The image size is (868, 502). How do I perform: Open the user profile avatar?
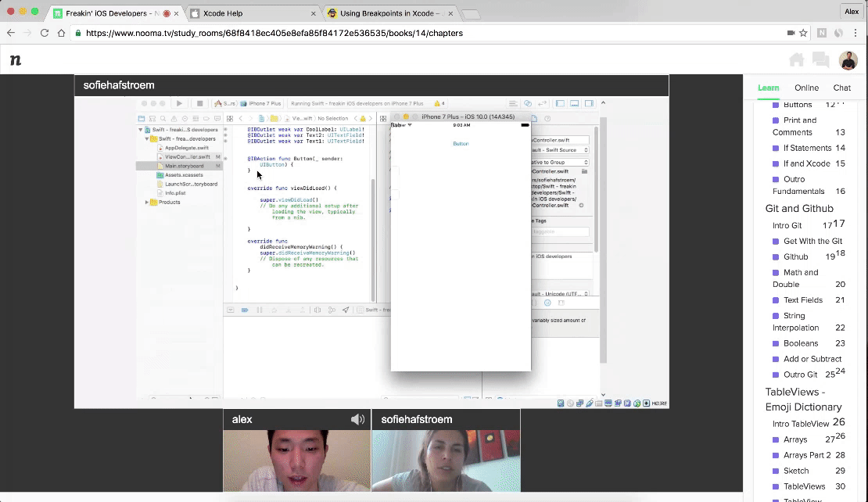click(848, 60)
